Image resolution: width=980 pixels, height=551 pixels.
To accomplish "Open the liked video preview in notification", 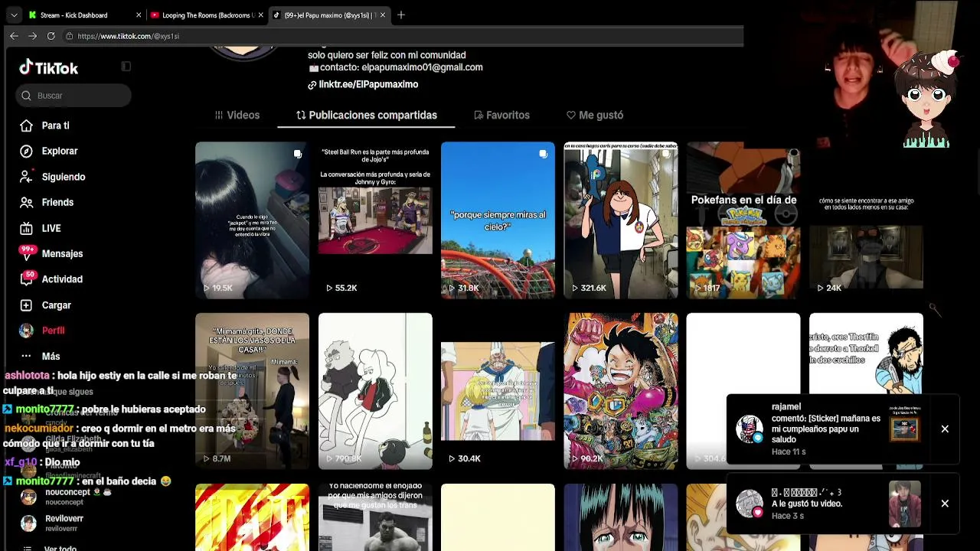I will pos(905,504).
